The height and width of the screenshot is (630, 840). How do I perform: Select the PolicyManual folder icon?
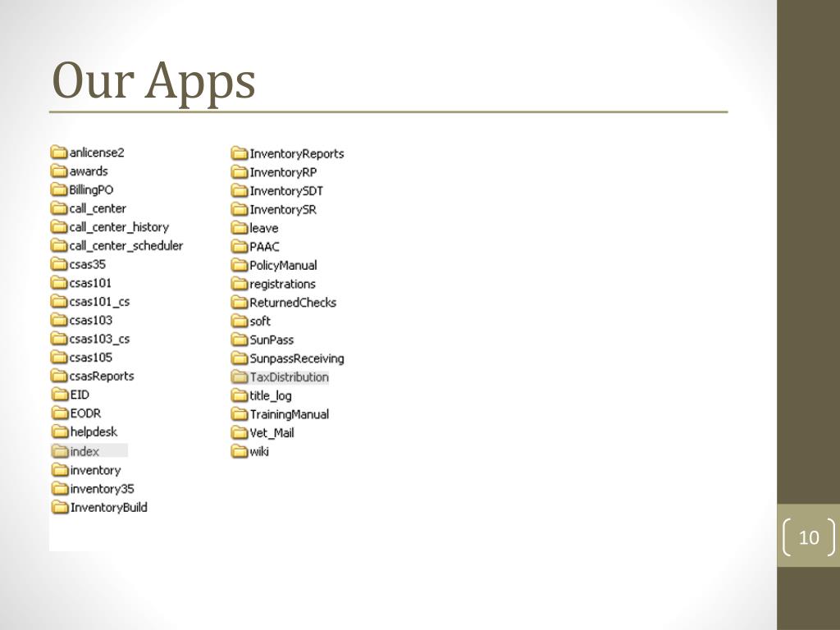point(240,265)
